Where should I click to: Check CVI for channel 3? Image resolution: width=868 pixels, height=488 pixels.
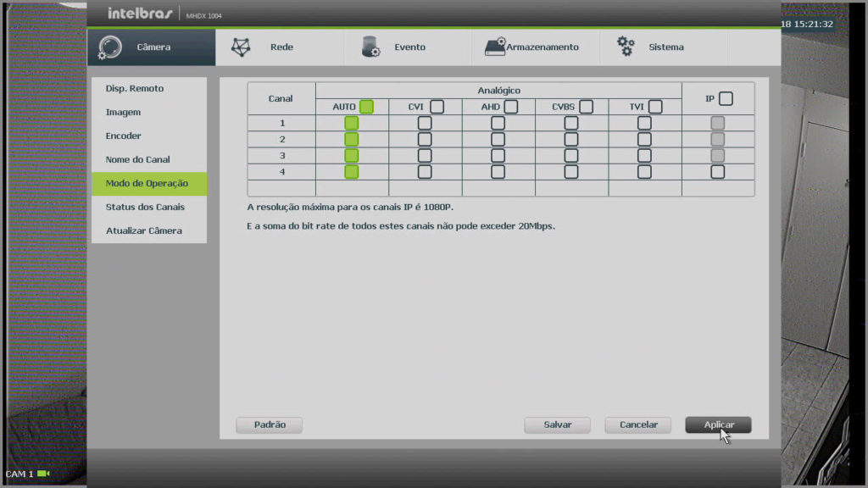[x=425, y=156]
